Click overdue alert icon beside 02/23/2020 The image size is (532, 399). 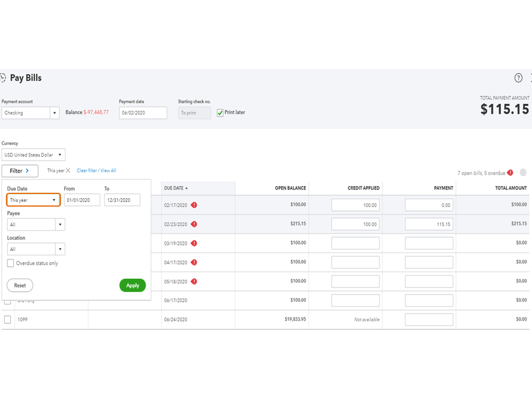click(x=194, y=224)
